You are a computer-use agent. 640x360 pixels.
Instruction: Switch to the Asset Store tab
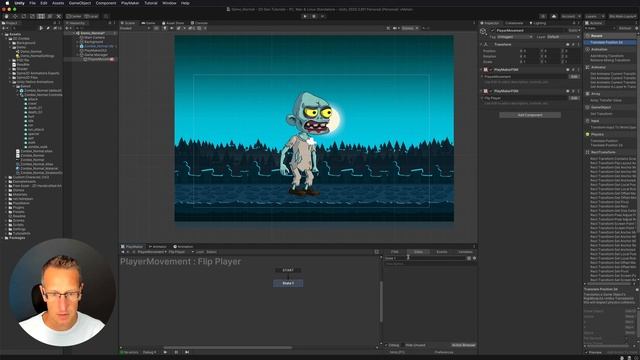[x=173, y=23]
